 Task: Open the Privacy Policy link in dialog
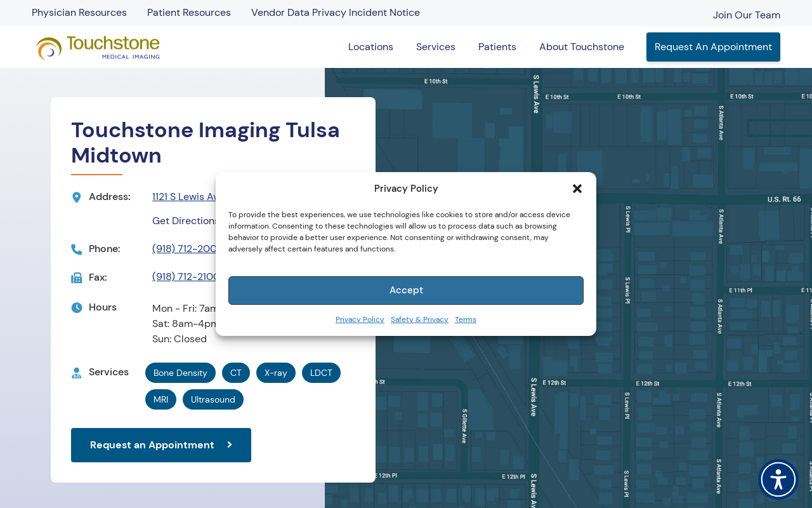coord(360,319)
